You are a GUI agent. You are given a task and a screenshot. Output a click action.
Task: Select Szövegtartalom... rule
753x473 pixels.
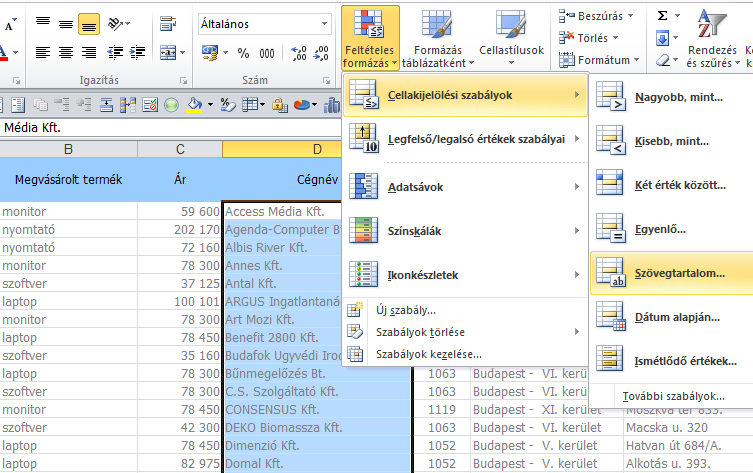point(672,273)
